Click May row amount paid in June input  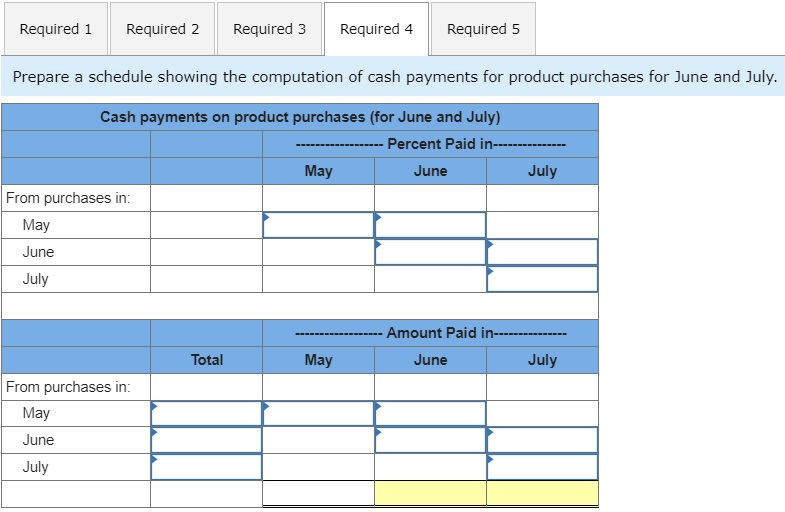(431, 413)
